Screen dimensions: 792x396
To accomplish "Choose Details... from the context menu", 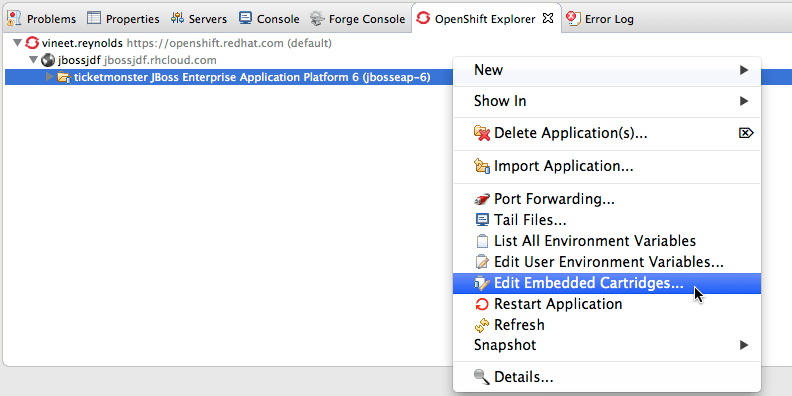I will point(607,377).
